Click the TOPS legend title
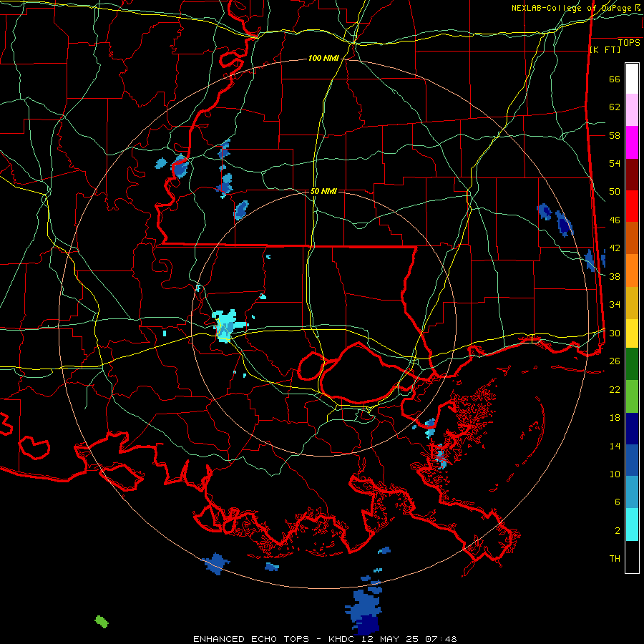The height and width of the screenshot is (644, 644). 629,43
